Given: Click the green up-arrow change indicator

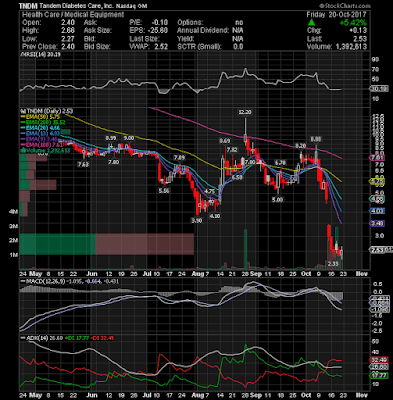Looking at the screenshot, I should [311, 22].
